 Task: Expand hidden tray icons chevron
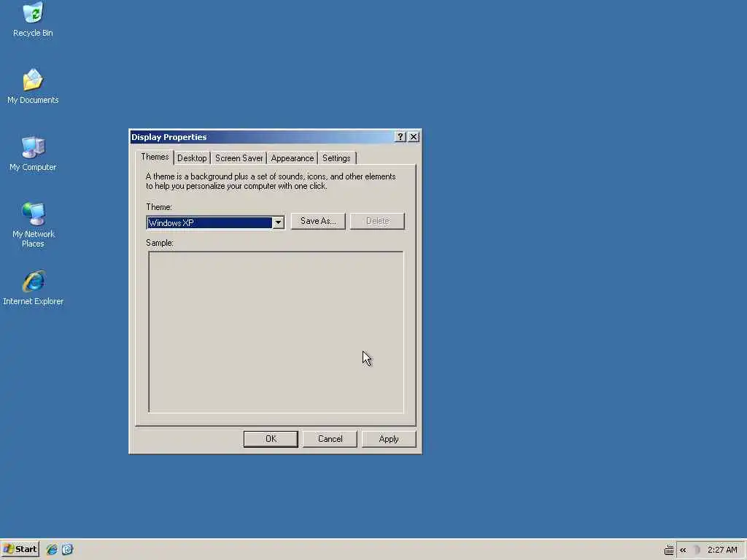coord(683,550)
